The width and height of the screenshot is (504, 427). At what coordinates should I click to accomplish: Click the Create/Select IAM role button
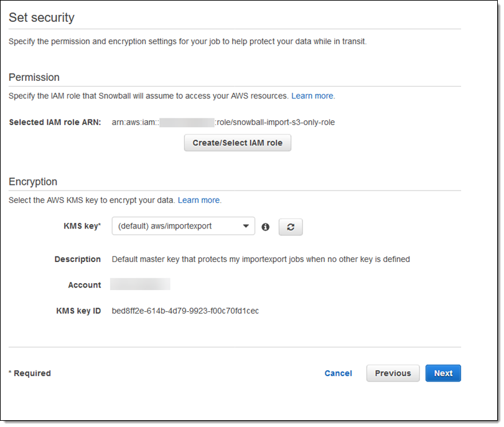(x=237, y=143)
